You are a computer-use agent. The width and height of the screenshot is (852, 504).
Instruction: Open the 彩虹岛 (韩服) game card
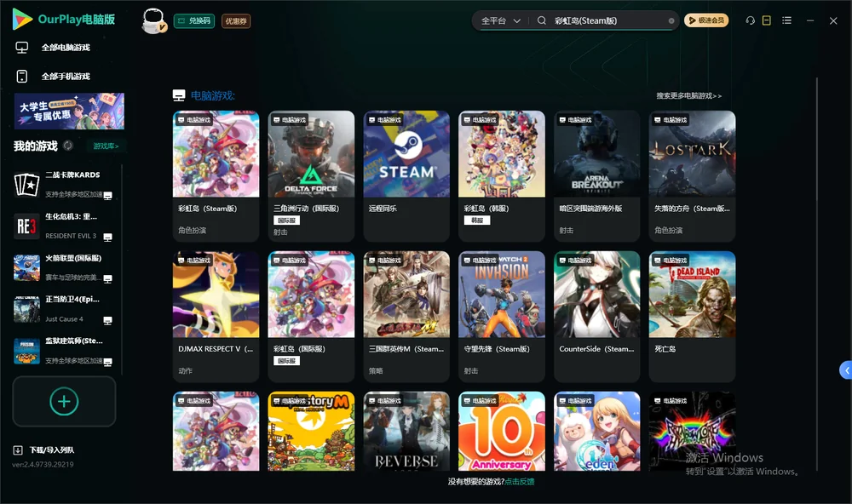tap(502, 176)
